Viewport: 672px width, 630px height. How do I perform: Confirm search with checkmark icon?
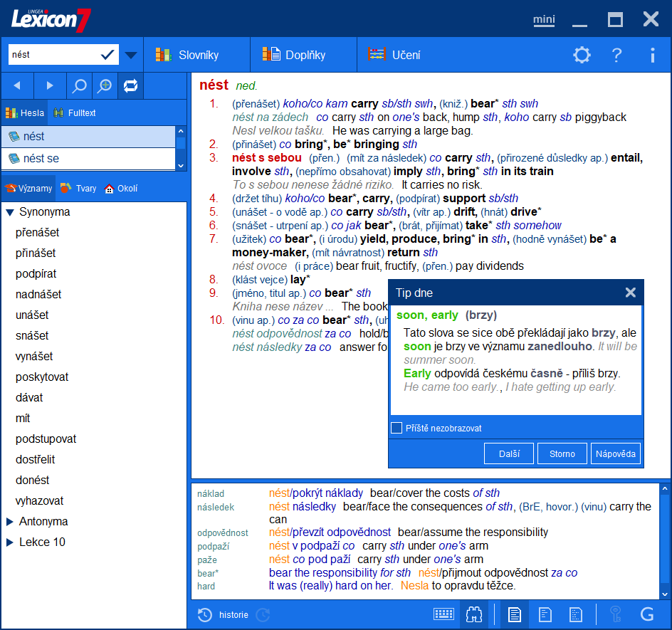pyautogui.click(x=107, y=54)
